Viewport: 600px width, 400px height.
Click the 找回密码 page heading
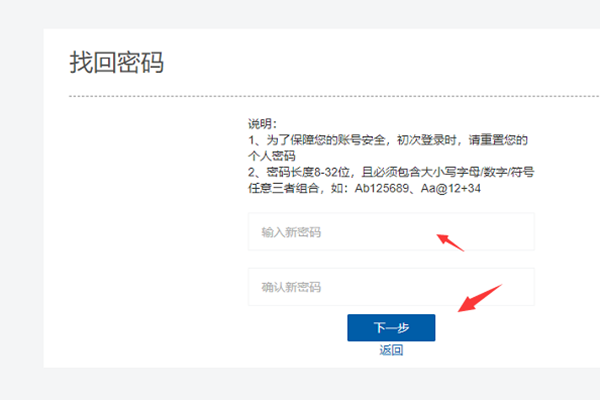point(116,62)
